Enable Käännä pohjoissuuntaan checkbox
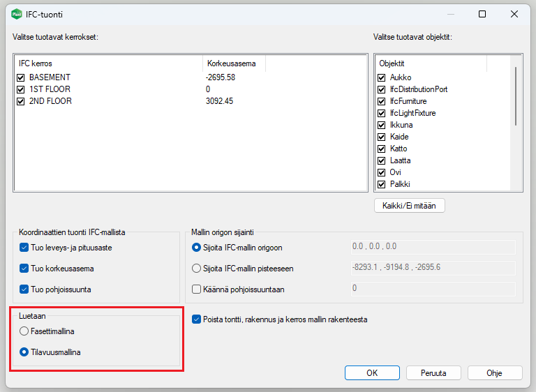Image resolution: width=536 pixels, height=392 pixels. click(196, 289)
